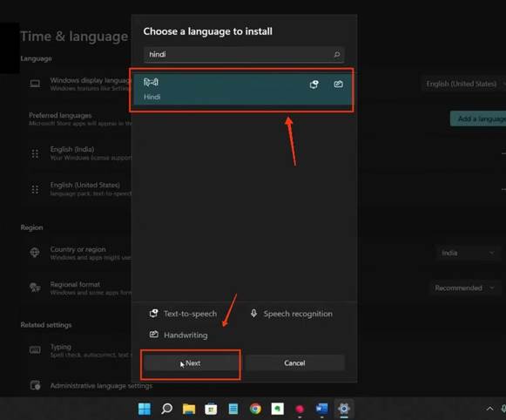This screenshot has width=506, height=420.
Task: Open taskbar Search
Action: pos(166,409)
